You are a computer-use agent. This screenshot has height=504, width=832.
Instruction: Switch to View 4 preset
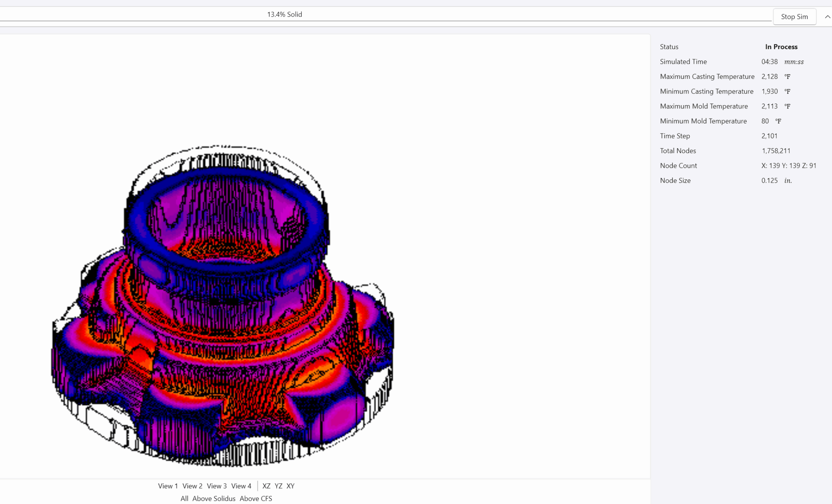pos(241,486)
